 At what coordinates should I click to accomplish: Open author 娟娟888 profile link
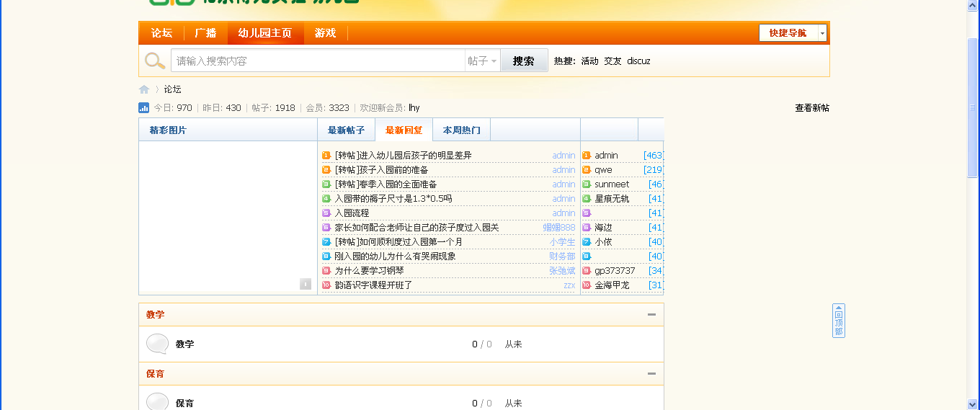559,228
